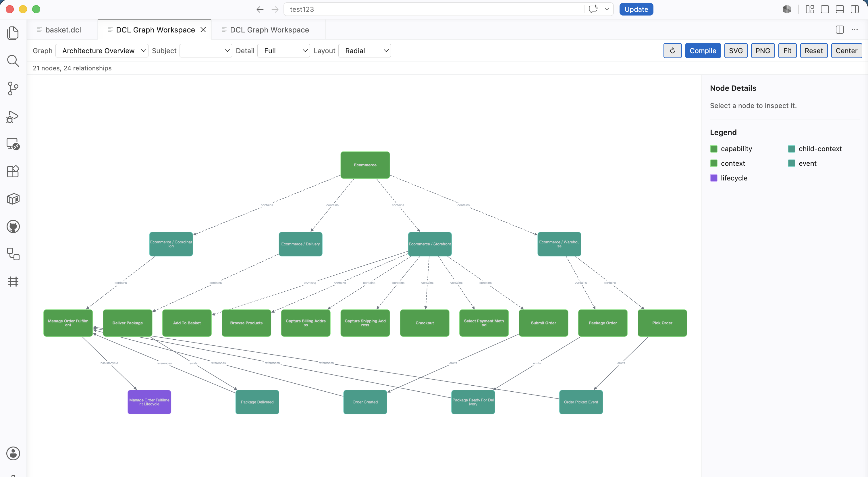The image size is (868, 477).
Task: Open the Extensions icon
Action: tap(13, 171)
